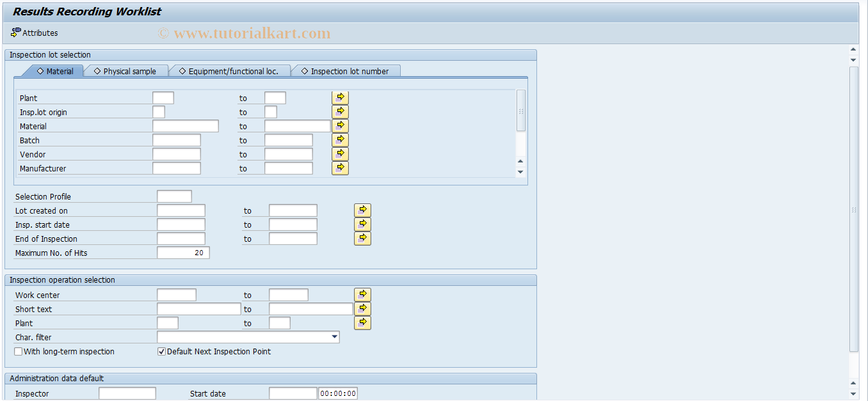This screenshot has height=401, width=868.
Task: Click the operation selection Plant from field
Action: [168, 323]
